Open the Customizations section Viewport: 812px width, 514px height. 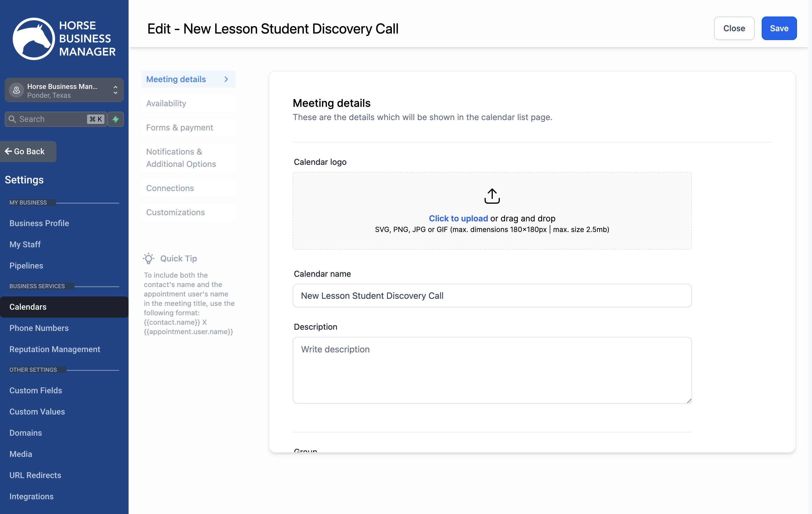(x=189, y=212)
